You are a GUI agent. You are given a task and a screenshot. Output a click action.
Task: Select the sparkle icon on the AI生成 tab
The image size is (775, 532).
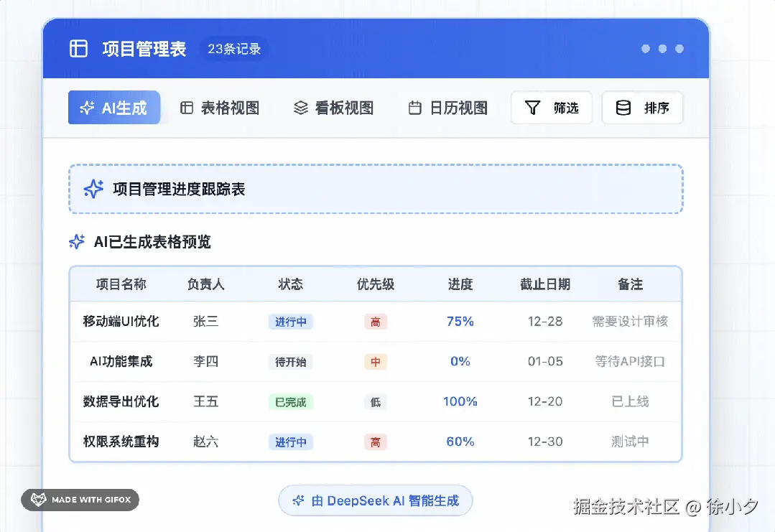86,108
